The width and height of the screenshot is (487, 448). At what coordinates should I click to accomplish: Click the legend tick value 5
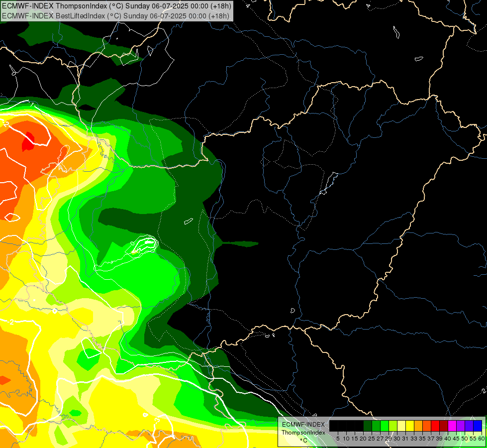[x=338, y=439]
